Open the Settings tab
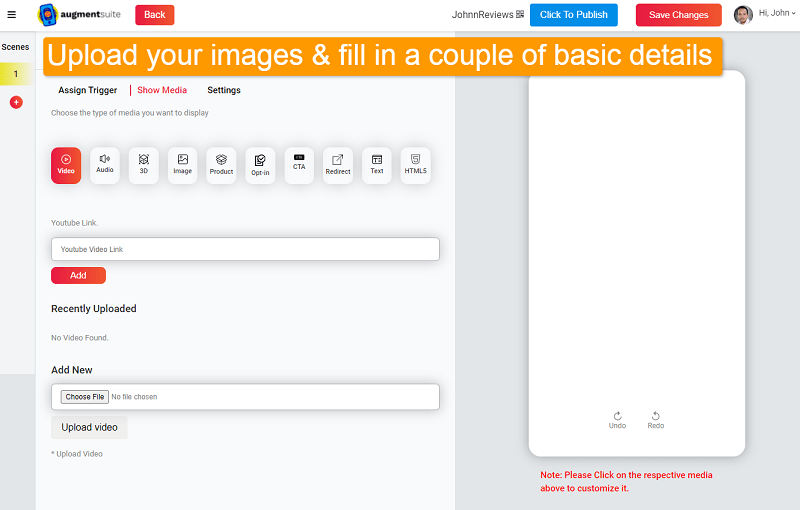This screenshot has width=800, height=510. [x=224, y=90]
